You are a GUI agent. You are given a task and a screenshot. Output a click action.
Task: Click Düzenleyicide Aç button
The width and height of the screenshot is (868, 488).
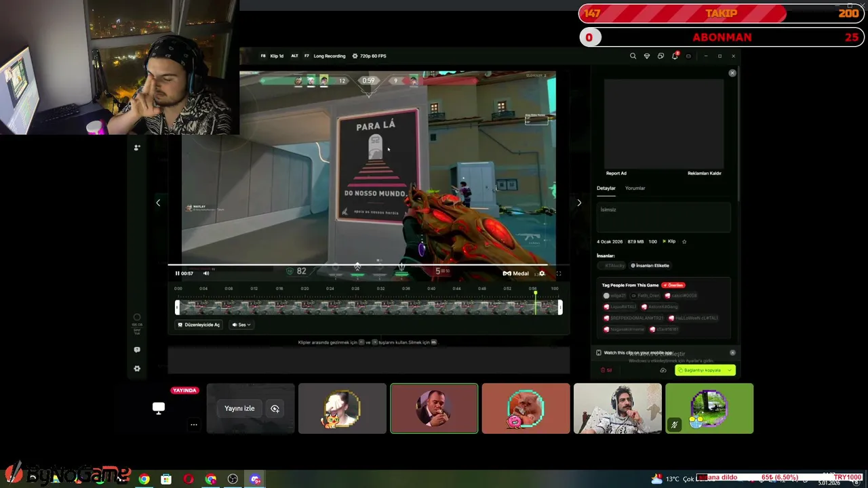(199, 325)
